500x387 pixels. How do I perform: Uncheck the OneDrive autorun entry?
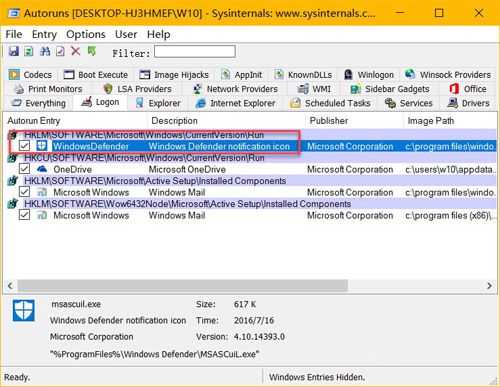24,169
